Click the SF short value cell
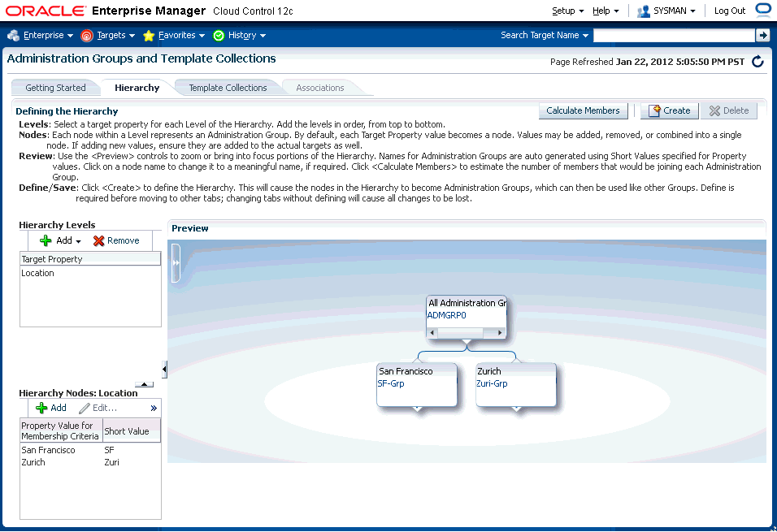The width and height of the screenshot is (777, 532). [x=110, y=450]
